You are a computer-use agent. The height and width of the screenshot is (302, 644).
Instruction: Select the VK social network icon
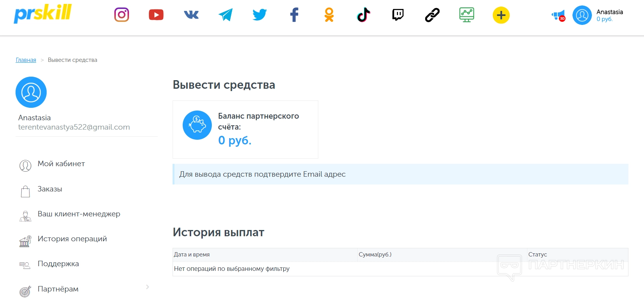(x=191, y=15)
